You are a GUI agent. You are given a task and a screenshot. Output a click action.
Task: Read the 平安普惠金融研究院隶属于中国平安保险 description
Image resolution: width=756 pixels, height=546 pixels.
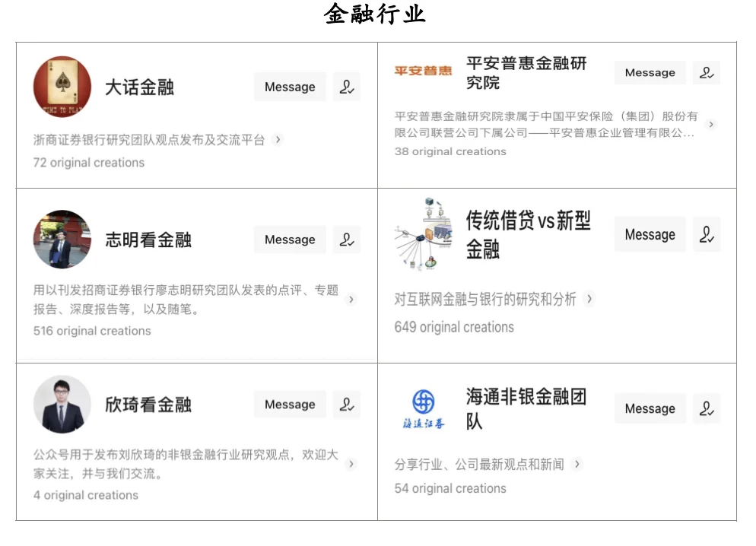(x=546, y=124)
